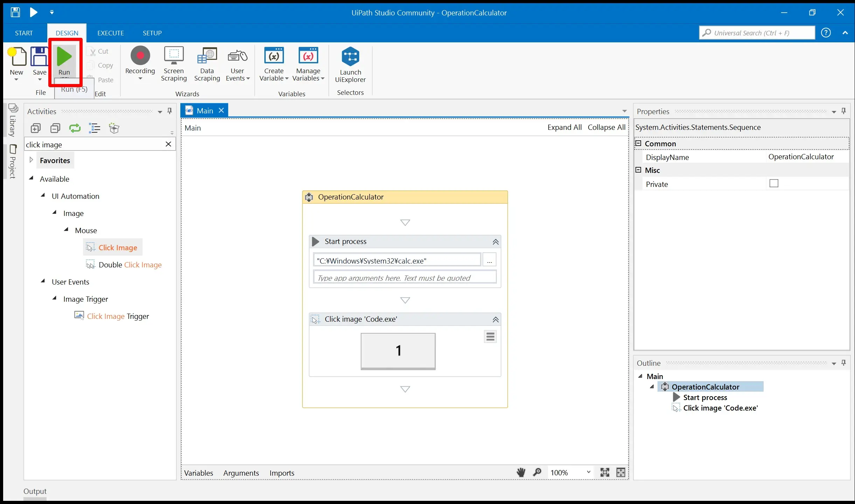Click the Universal Search field

pyautogui.click(x=757, y=33)
